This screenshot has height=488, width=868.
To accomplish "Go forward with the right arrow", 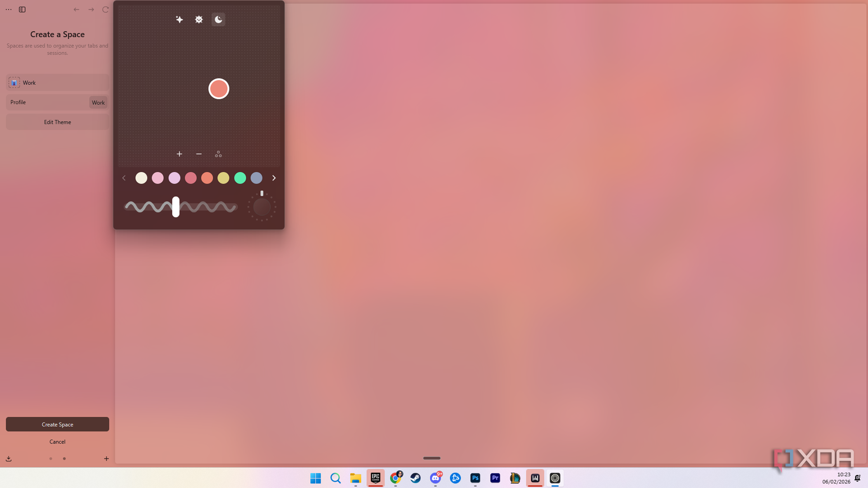I will tap(91, 9).
